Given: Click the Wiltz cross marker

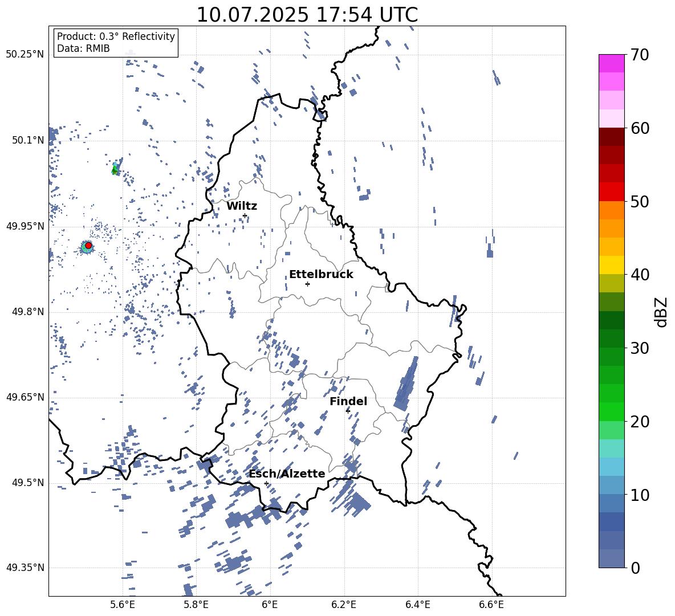Looking at the screenshot, I should click(245, 215).
